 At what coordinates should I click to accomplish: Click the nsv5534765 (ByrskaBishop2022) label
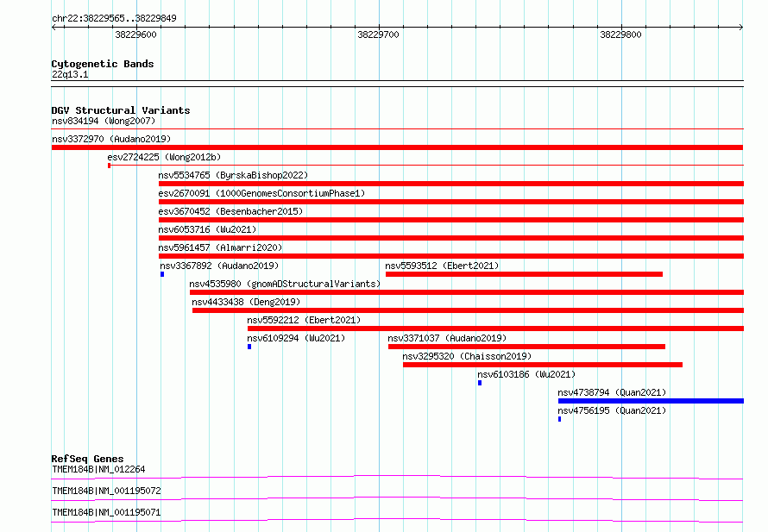[x=233, y=175]
